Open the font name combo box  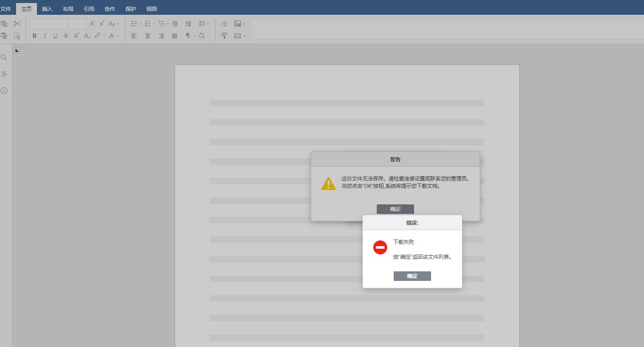[48, 23]
